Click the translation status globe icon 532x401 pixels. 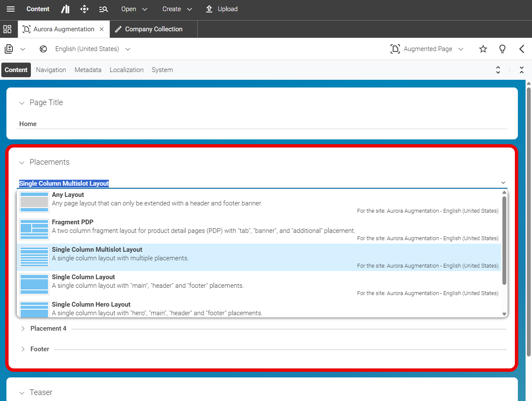coord(43,48)
